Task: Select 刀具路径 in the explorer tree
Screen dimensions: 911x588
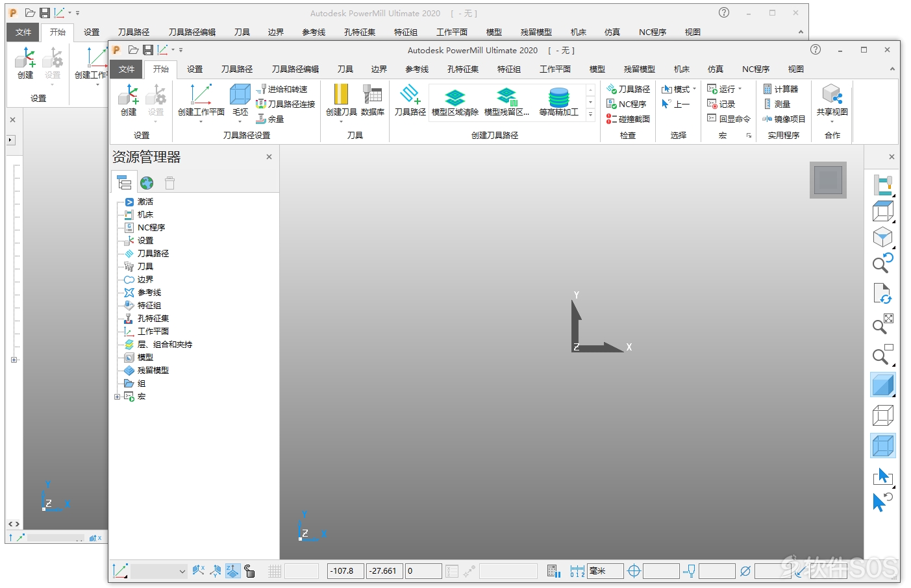Action: 153,253
